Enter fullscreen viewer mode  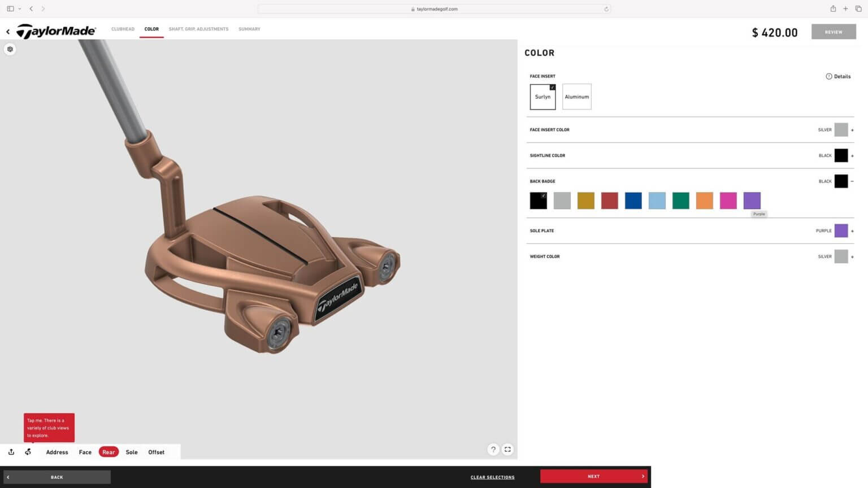pyautogui.click(x=508, y=450)
